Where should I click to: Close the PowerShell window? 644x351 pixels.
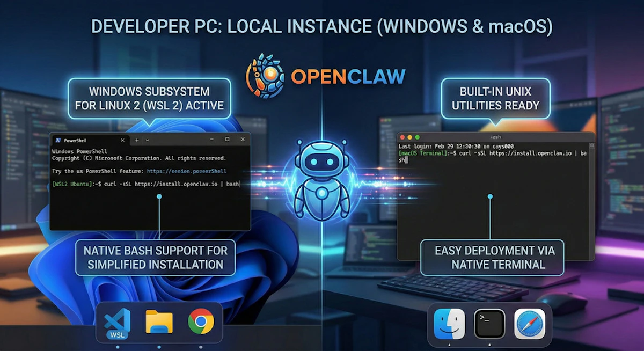pos(243,140)
